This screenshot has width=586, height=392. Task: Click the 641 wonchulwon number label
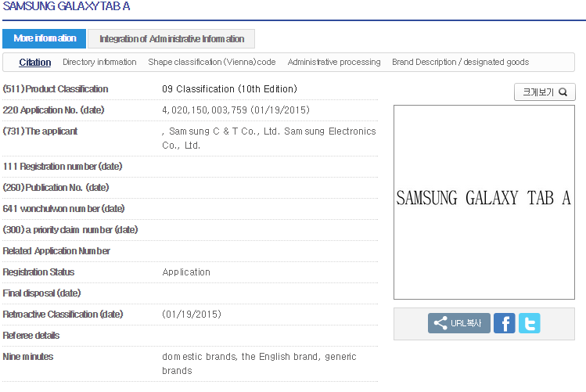pyautogui.click(x=63, y=208)
